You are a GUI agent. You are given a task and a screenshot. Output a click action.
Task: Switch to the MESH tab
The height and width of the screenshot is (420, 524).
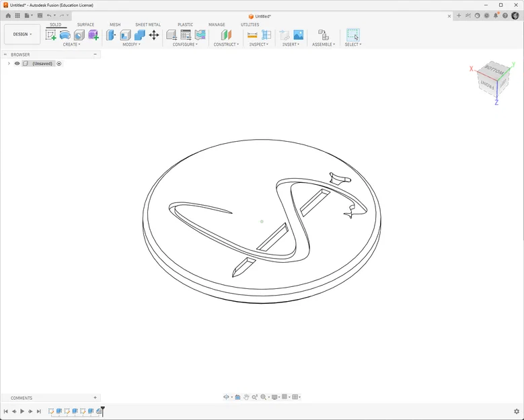tap(115, 25)
